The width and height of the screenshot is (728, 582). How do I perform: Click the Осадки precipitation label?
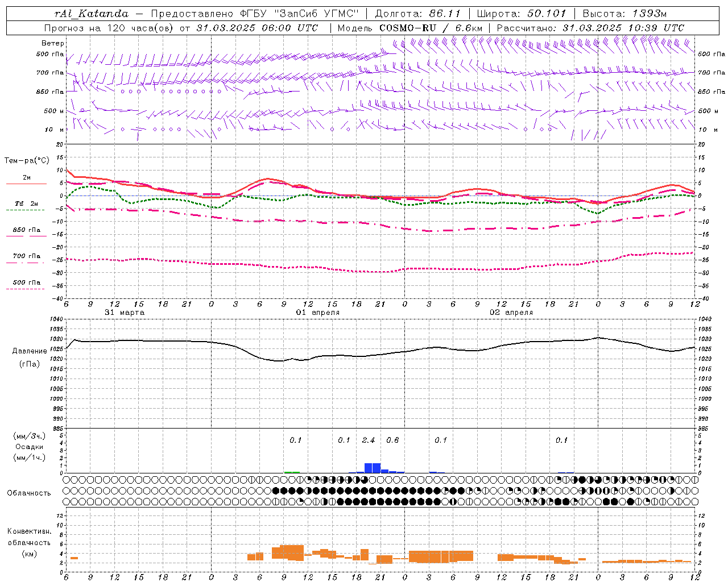coord(29,447)
